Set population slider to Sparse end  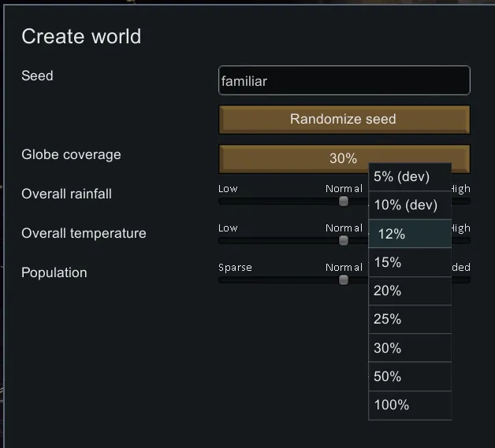click(221, 280)
